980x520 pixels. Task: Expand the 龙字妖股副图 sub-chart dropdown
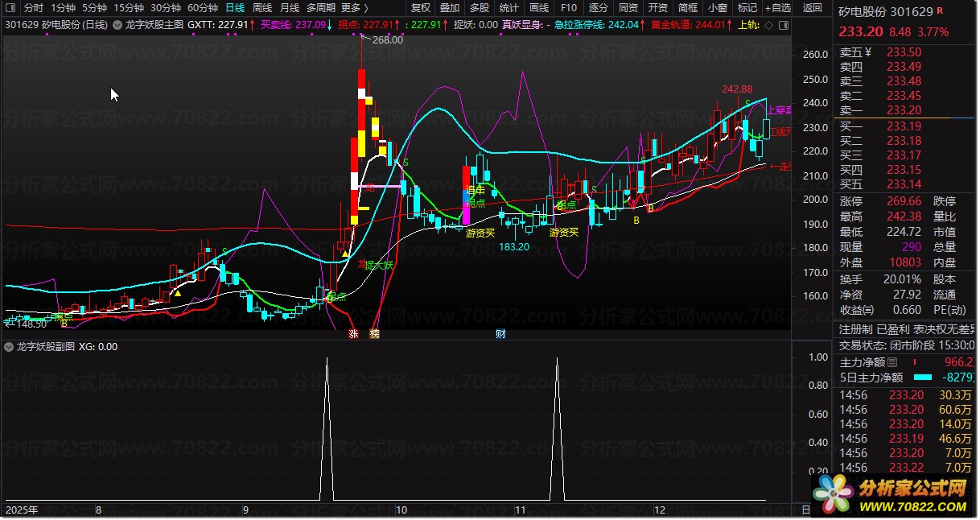point(10,347)
